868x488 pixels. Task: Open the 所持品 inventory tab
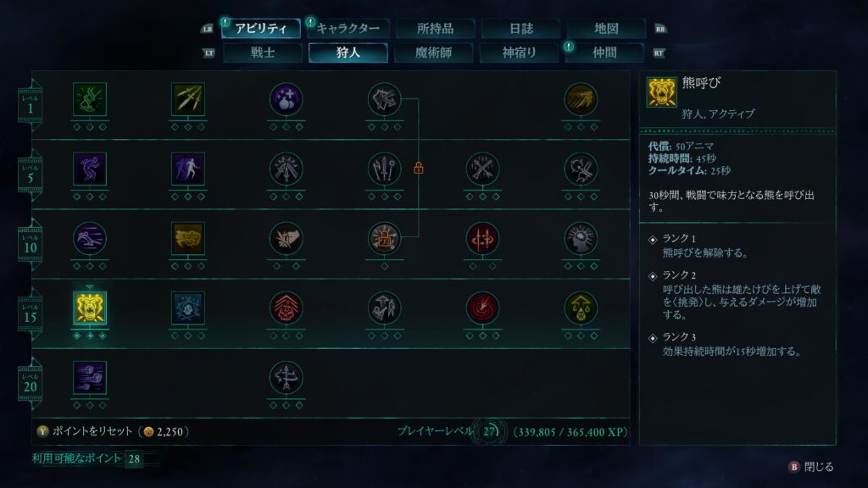pyautogui.click(x=435, y=28)
